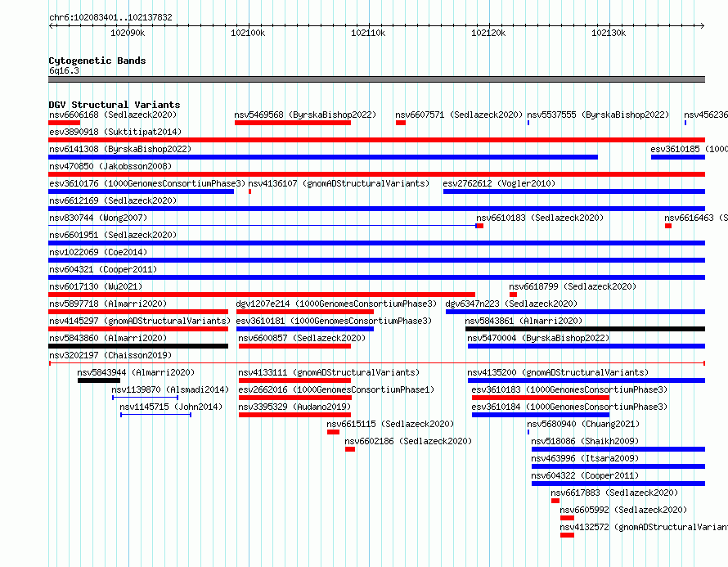Screen dimensions: 728x567
Task: Select nsv6615115 (Sedlazeck2020) label
Action: coord(390,424)
